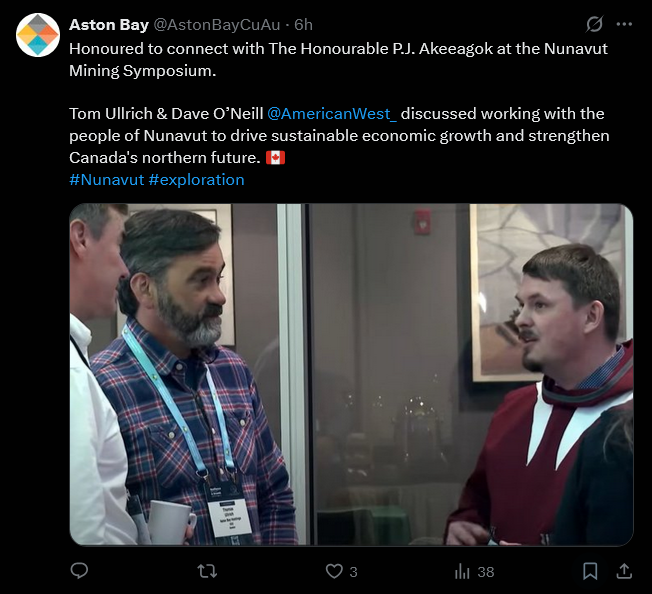Follow the #Nunavut hashtag link
Viewport: 652px width, 594px height.
tap(106, 180)
